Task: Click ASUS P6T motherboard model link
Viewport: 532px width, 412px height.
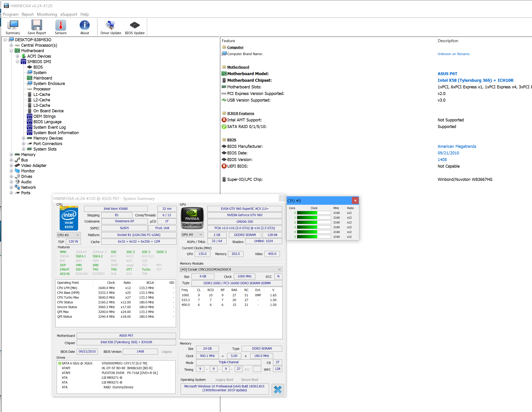Action: 447,74
